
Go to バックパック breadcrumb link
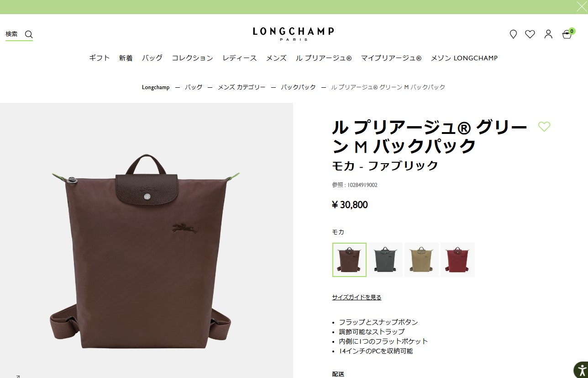pos(298,87)
